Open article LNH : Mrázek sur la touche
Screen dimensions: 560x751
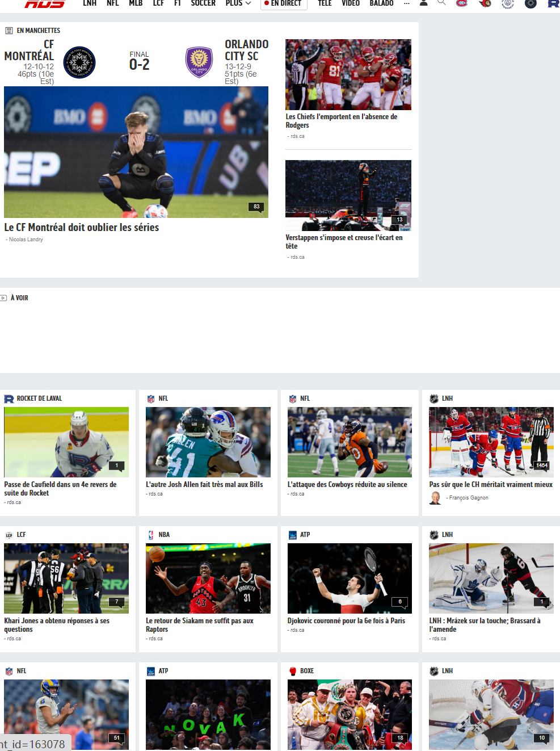[x=485, y=625]
